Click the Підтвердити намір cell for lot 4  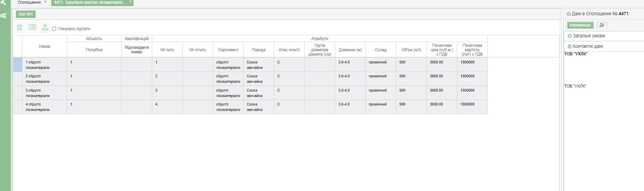(137, 107)
